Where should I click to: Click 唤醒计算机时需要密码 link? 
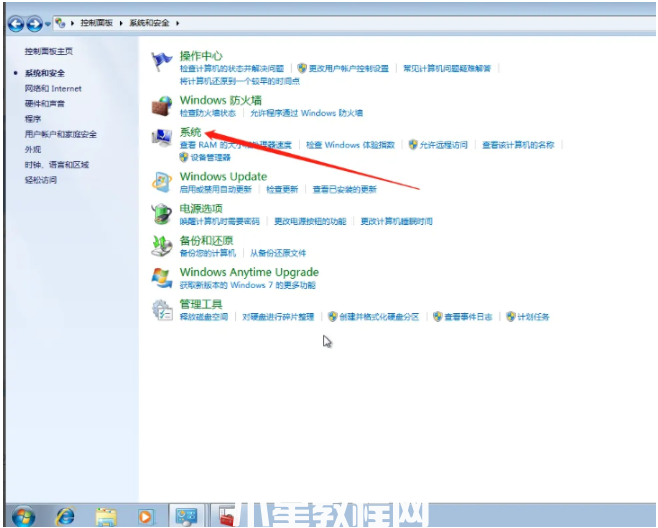point(219,221)
